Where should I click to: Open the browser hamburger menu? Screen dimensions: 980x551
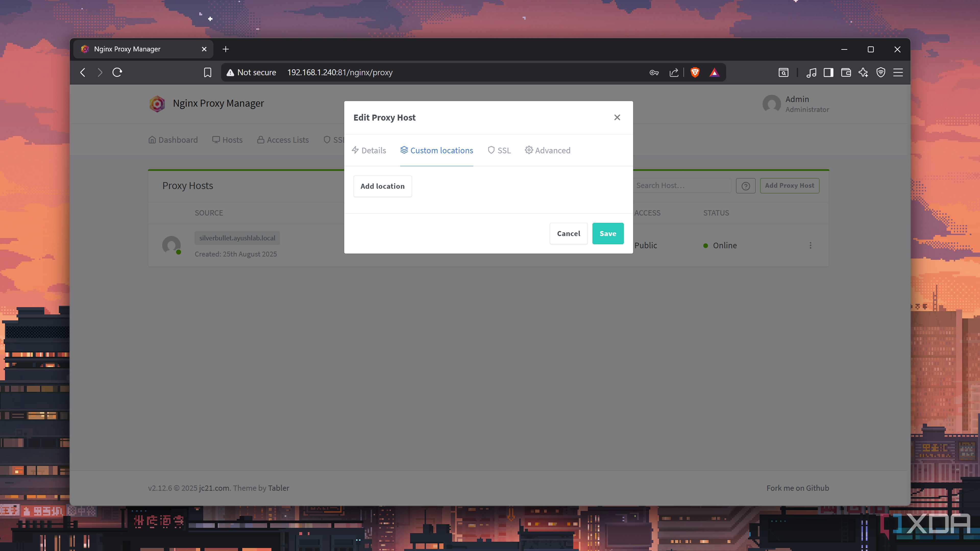(898, 72)
